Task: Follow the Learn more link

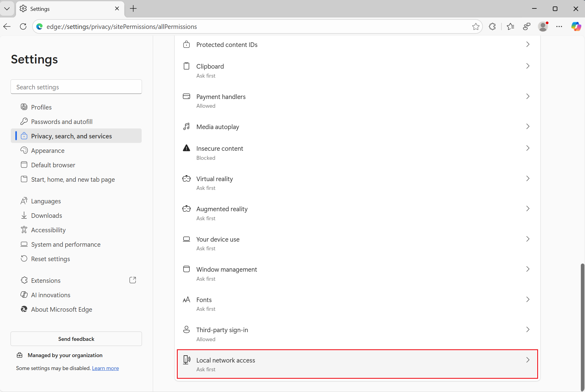Action: pos(105,368)
